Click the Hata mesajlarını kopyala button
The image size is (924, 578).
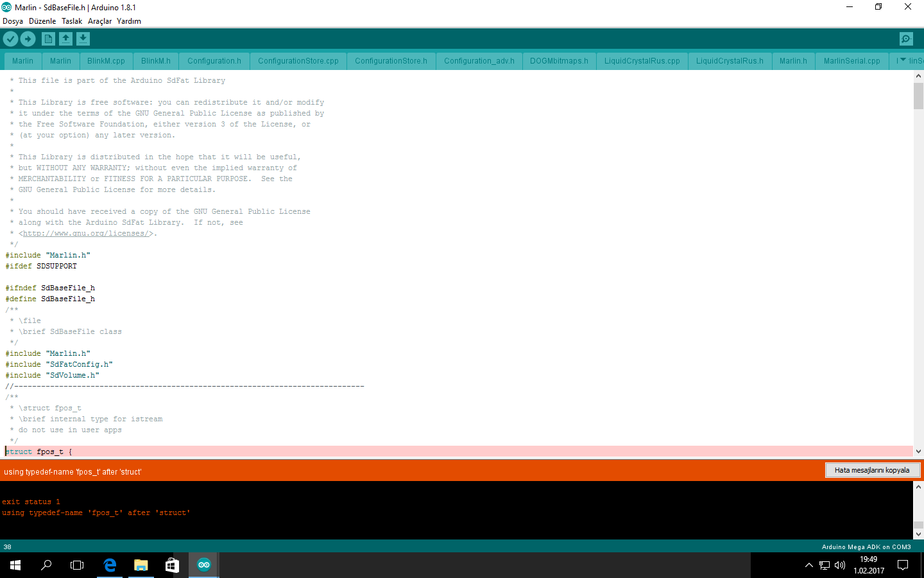coord(872,470)
